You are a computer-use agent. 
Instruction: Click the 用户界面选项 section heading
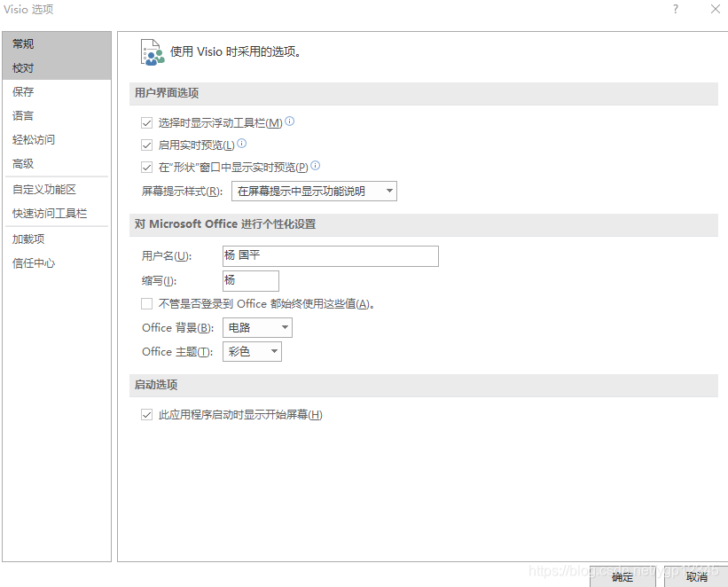coord(167,93)
